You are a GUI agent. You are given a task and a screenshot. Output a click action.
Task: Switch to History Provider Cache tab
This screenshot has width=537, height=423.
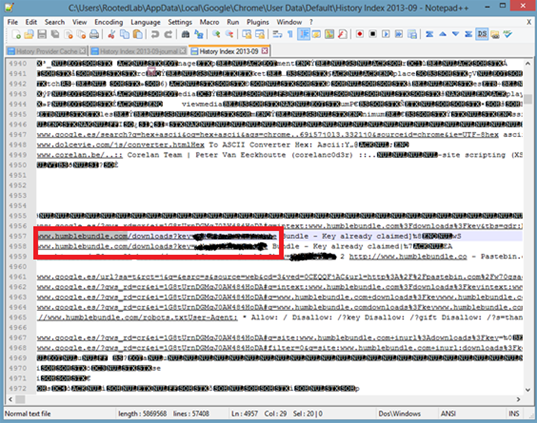(47, 51)
